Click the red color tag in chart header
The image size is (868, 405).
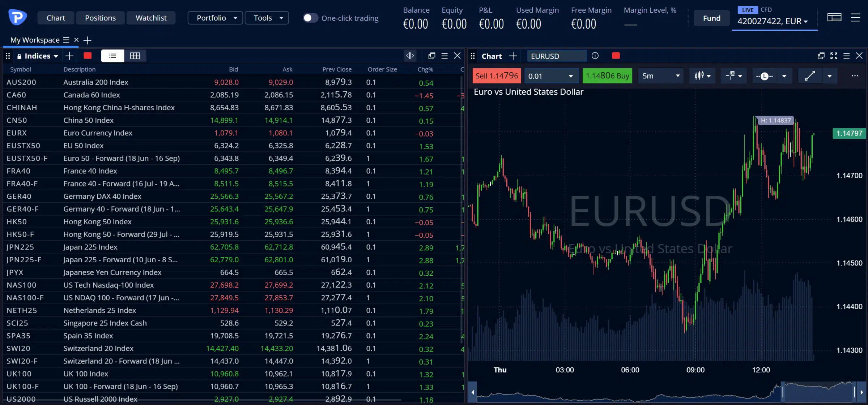(616, 56)
